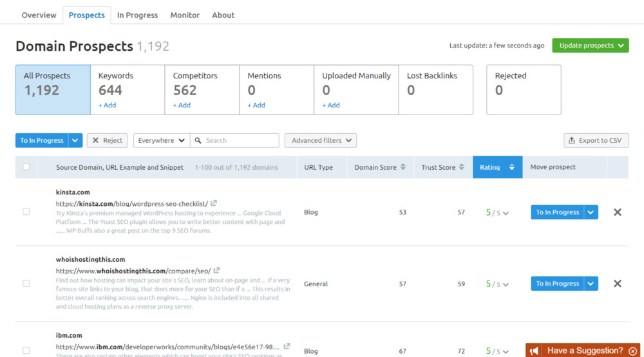Export prospects to CSV
Image resolution: width=644 pixels, height=357 pixels.
point(596,140)
